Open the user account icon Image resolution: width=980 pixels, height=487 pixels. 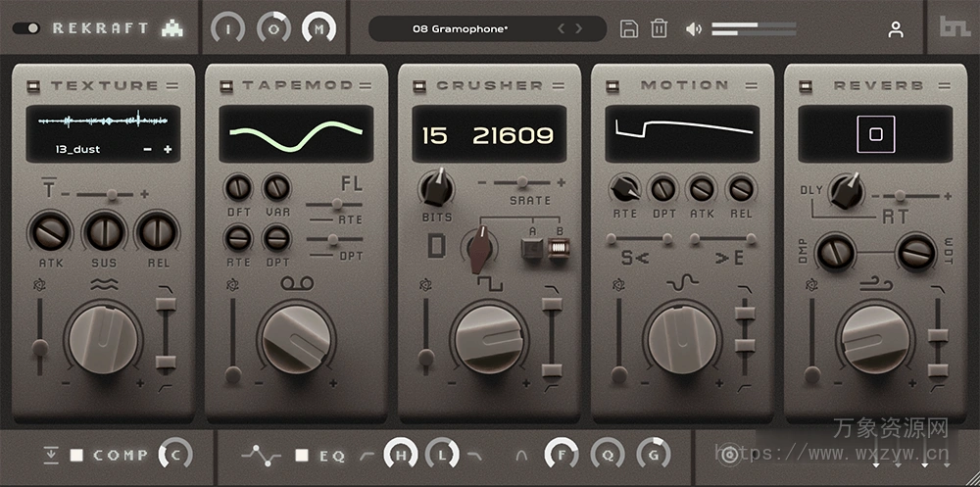895,29
